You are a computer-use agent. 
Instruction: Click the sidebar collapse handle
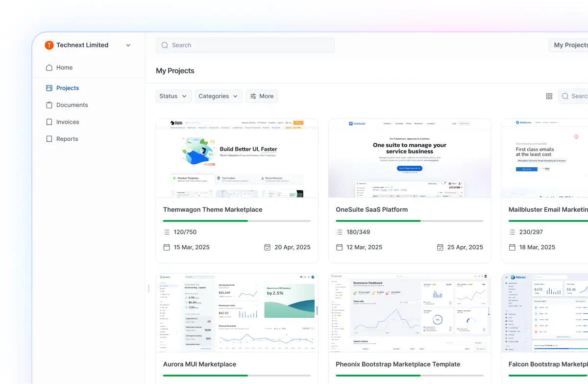pyautogui.click(x=148, y=289)
